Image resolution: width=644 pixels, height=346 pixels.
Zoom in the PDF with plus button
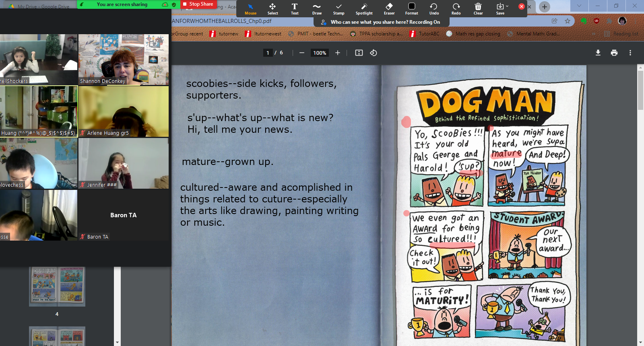click(337, 53)
